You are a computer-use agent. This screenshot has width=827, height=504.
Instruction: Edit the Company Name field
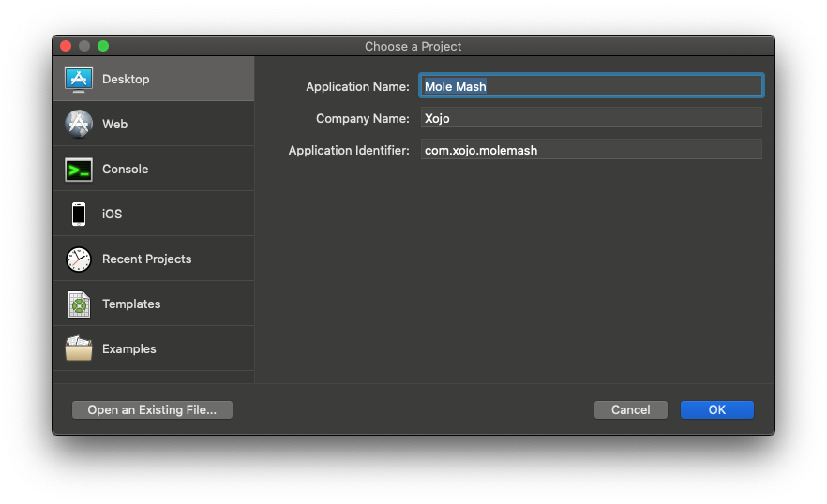[592, 117]
